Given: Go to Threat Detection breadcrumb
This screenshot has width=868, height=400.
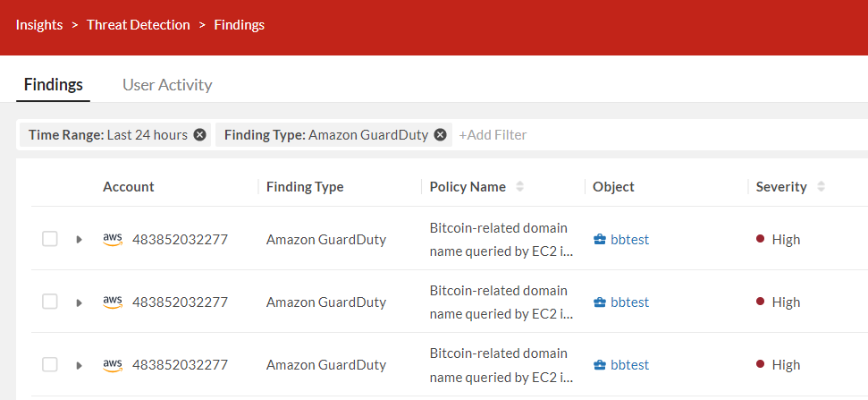Looking at the screenshot, I should pyautogui.click(x=139, y=25).
